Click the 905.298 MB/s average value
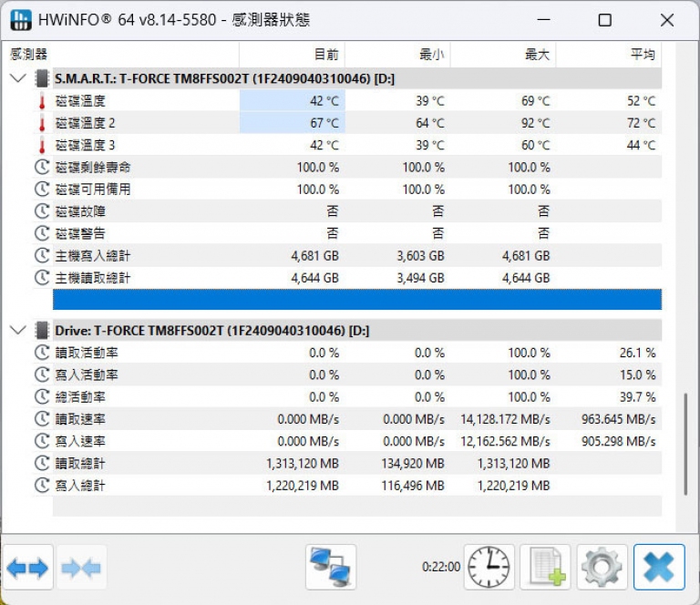This screenshot has width=700, height=605. 618,441
